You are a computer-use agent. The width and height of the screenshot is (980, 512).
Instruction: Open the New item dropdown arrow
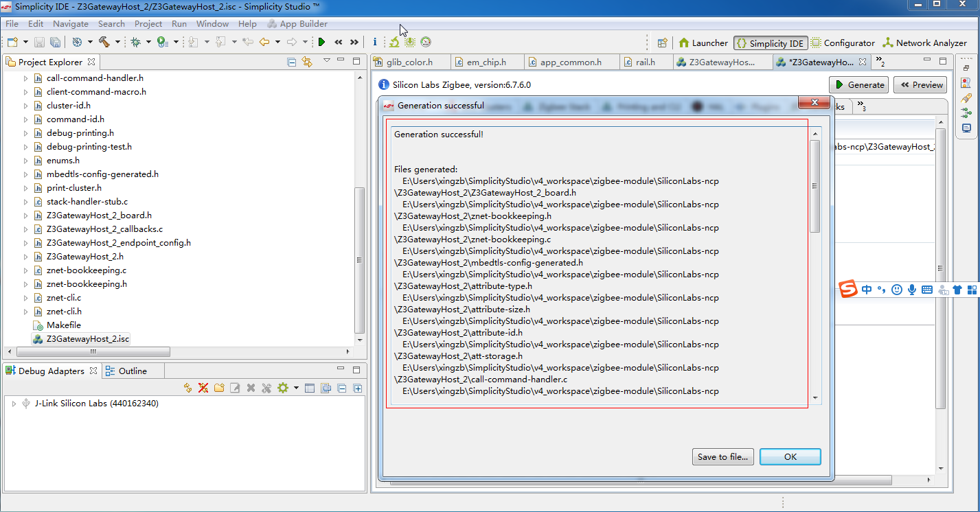point(25,42)
